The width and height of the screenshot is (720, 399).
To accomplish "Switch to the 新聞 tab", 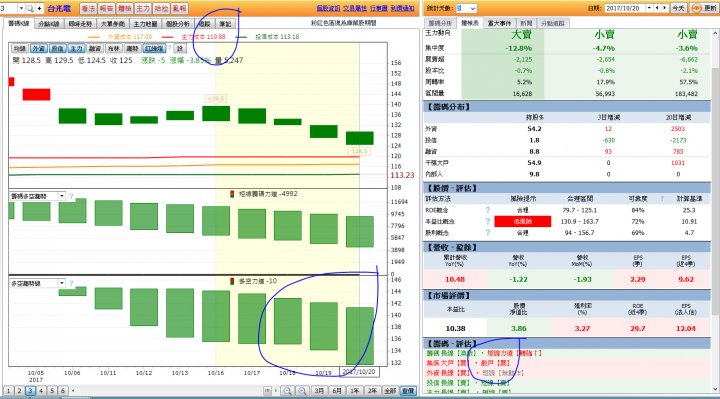I will point(526,23).
